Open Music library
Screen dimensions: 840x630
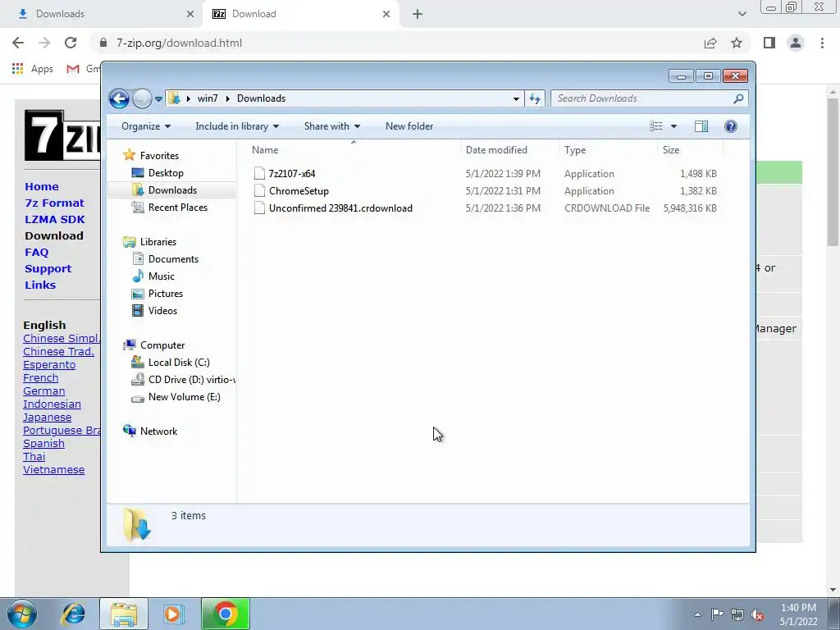click(162, 276)
